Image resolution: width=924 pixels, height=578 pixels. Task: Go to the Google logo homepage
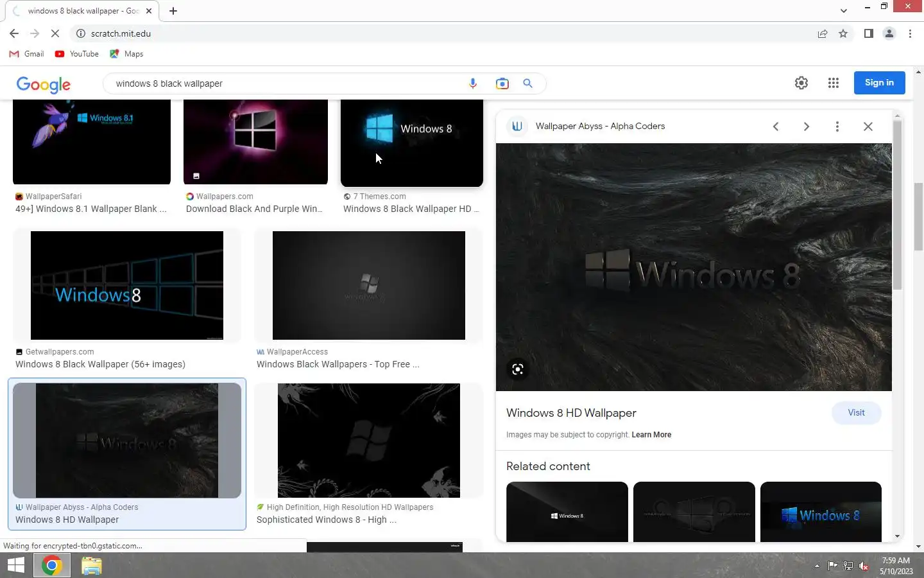(x=44, y=84)
